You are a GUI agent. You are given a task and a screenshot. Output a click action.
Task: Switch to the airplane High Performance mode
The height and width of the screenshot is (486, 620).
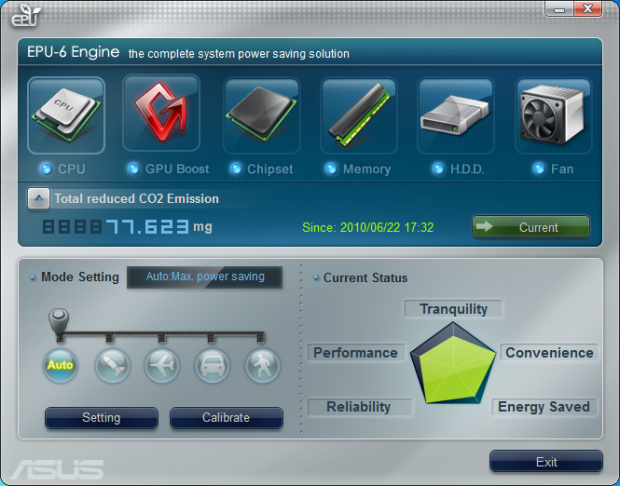[162, 365]
